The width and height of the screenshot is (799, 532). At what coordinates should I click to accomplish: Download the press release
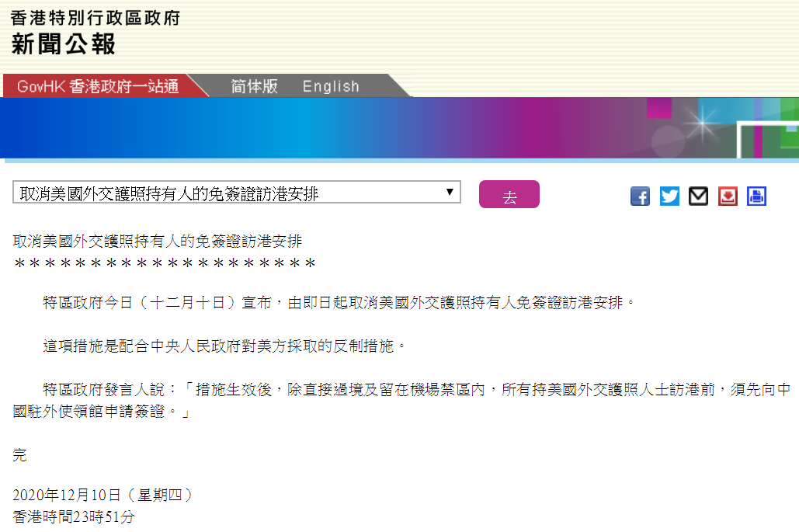click(x=727, y=196)
